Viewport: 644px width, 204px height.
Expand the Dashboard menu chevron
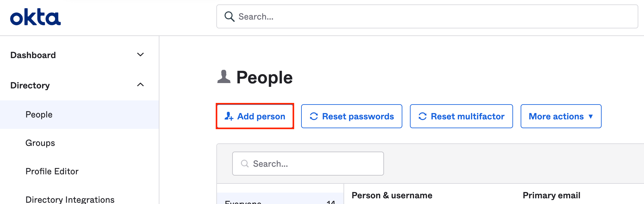tap(140, 55)
